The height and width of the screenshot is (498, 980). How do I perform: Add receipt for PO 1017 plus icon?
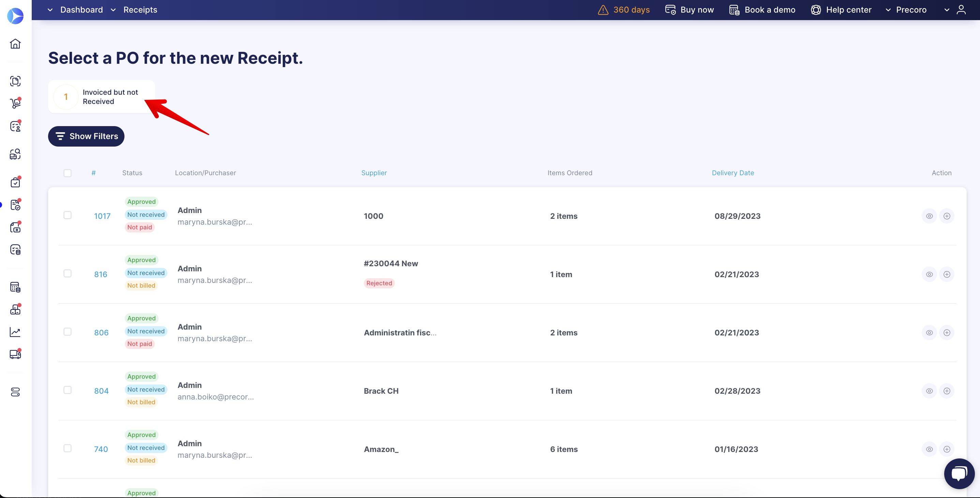point(947,216)
